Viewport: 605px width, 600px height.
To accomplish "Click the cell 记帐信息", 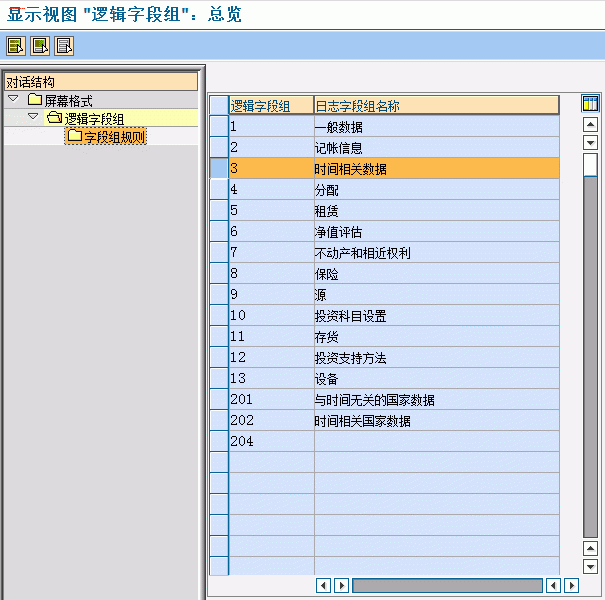I will point(436,147).
